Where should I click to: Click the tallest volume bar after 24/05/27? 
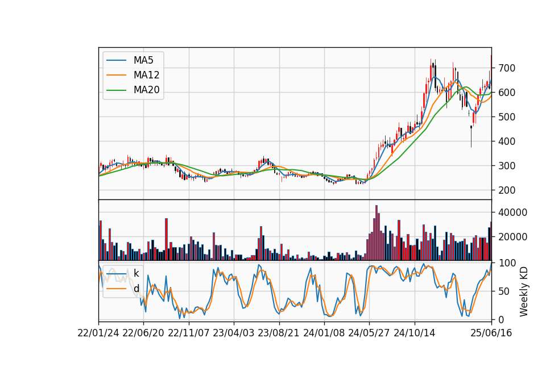[x=377, y=233]
